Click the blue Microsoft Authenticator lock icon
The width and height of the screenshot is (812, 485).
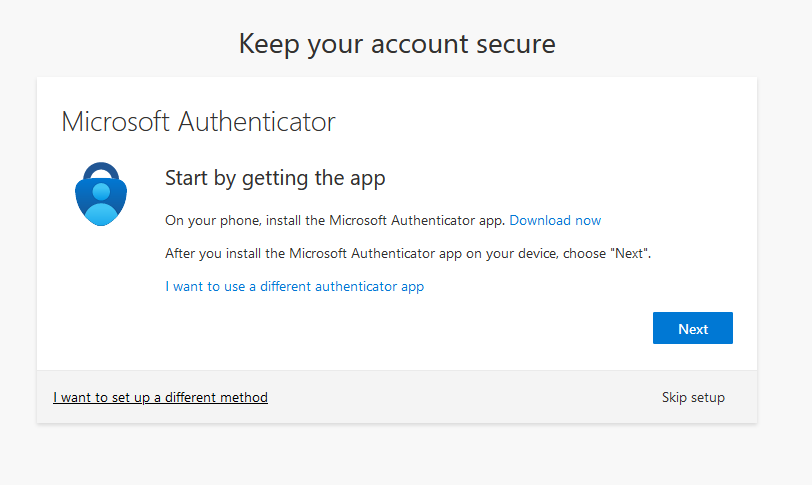[x=101, y=193]
